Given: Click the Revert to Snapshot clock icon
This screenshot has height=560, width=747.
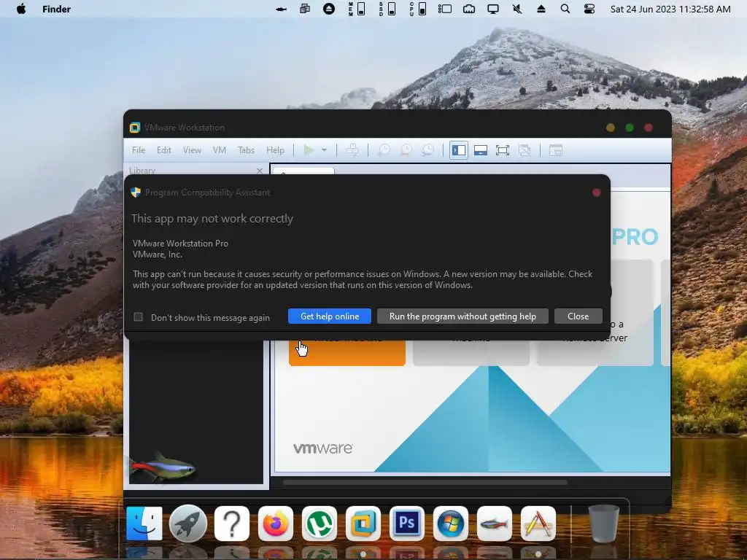Looking at the screenshot, I should (406, 150).
